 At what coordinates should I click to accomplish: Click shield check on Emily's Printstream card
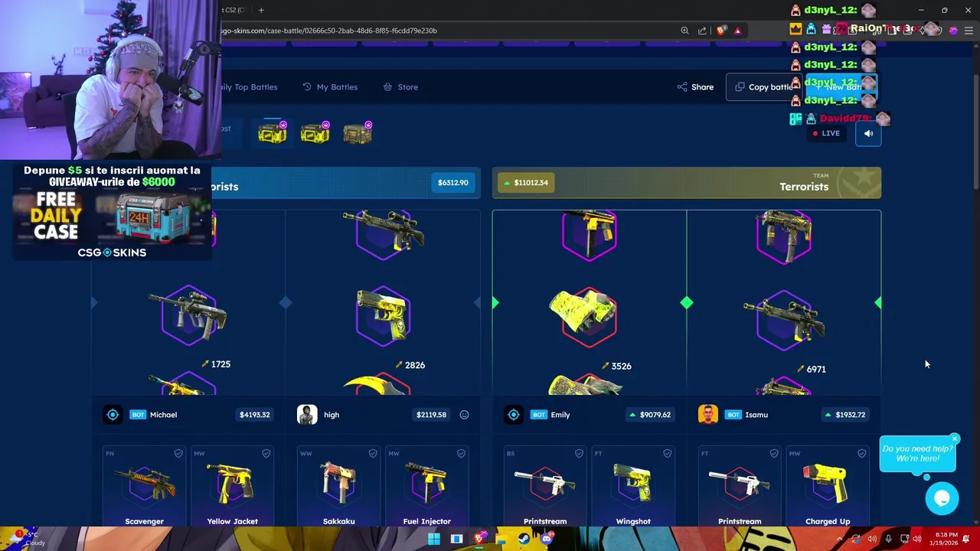(x=579, y=453)
